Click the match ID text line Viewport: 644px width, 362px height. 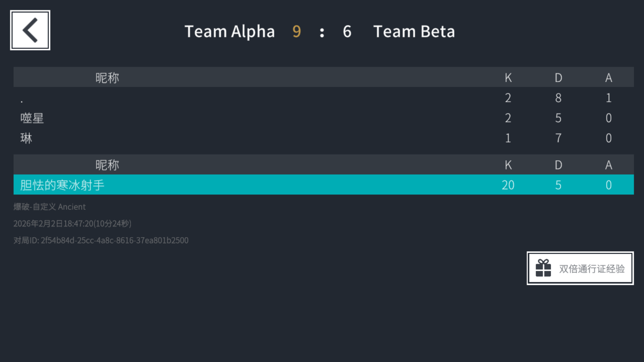click(x=101, y=240)
